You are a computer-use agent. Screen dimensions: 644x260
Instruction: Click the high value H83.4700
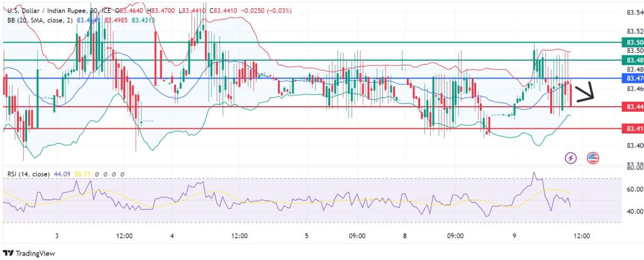click(162, 11)
